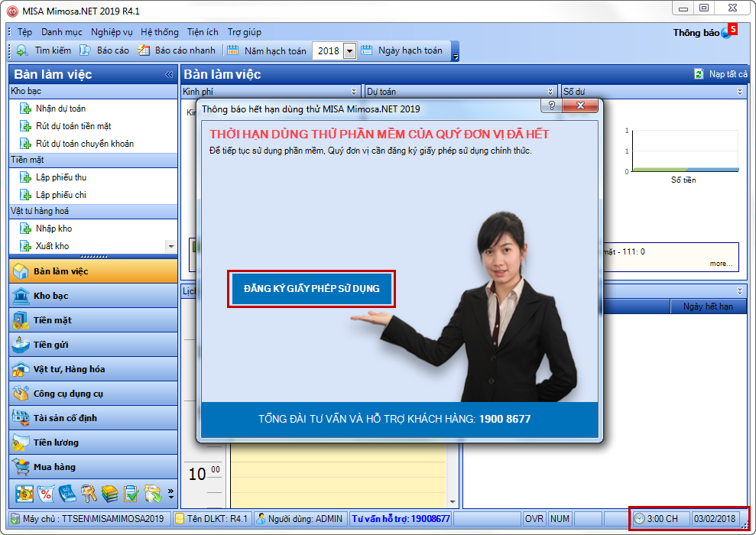
Task: Open the Mua hàng navigation section
Action: click(x=93, y=467)
